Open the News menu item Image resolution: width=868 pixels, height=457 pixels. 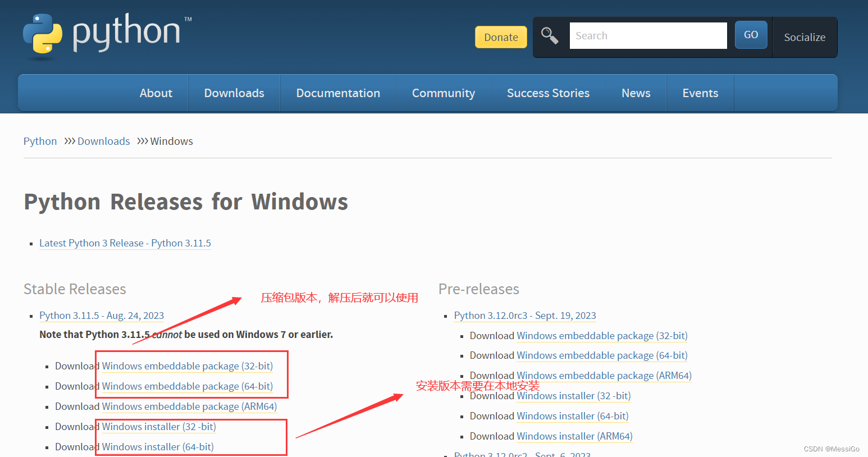(636, 93)
